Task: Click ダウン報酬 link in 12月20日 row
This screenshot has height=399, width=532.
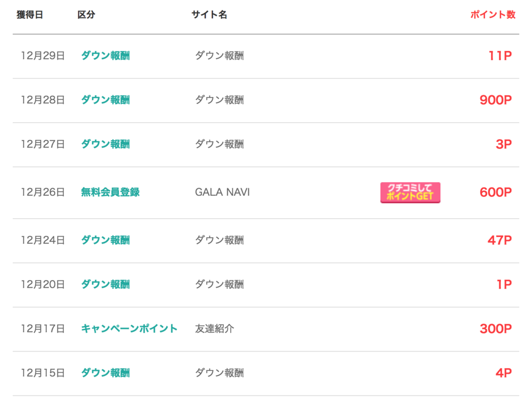Action: click(x=105, y=284)
